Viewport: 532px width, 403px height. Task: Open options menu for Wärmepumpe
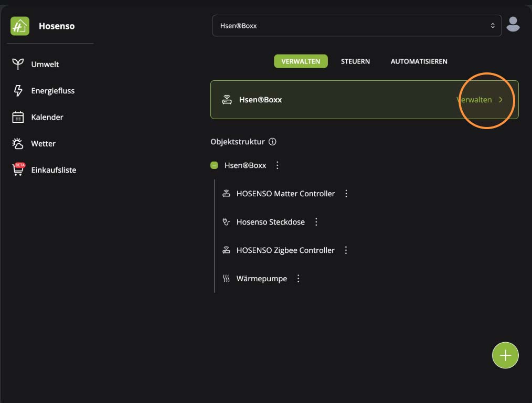coord(298,279)
